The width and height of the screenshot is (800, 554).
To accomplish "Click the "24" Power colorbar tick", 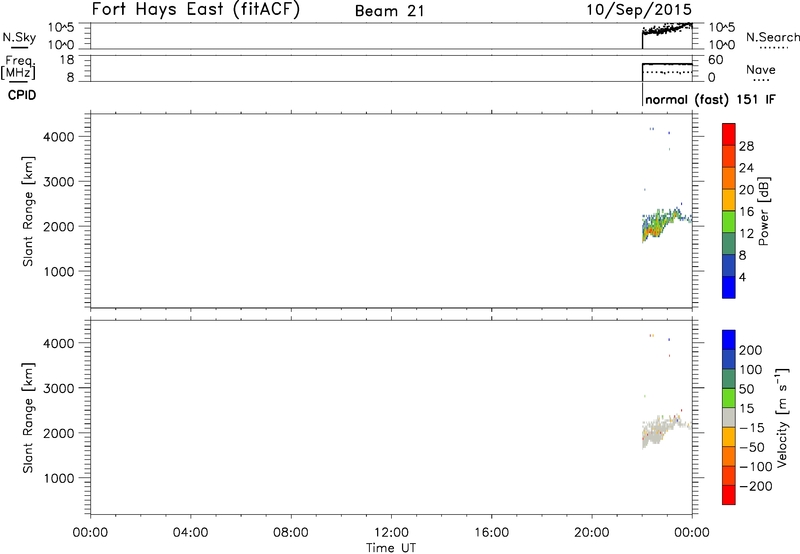I will [746, 168].
